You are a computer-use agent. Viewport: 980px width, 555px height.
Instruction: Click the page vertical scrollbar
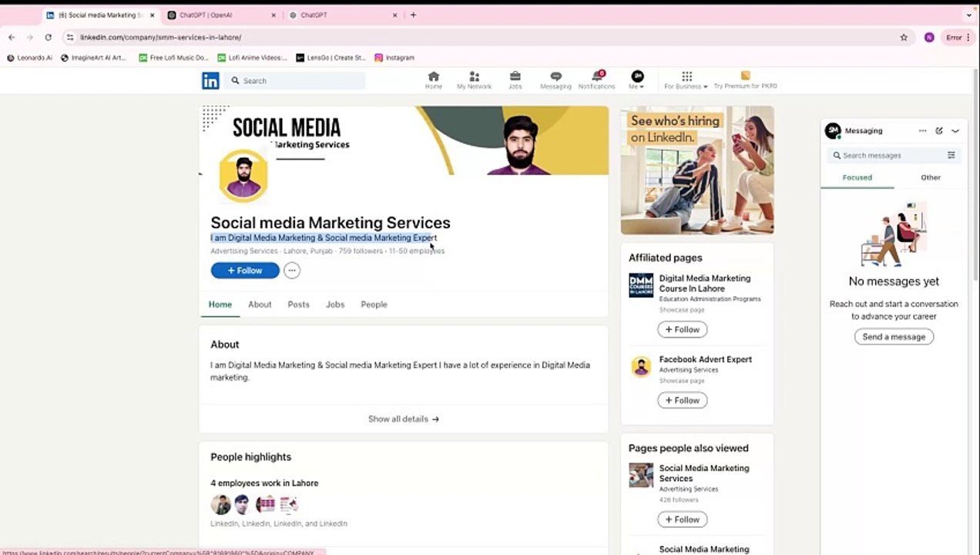tap(976, 173)
